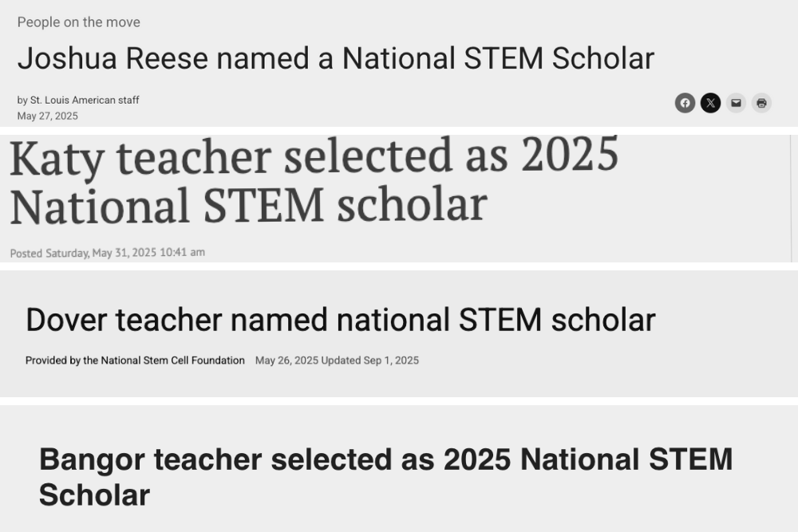Screen dimensions: 798x532
Task: Click the vertical divider beside the Katy article
Action: click(x=792, y=199)
